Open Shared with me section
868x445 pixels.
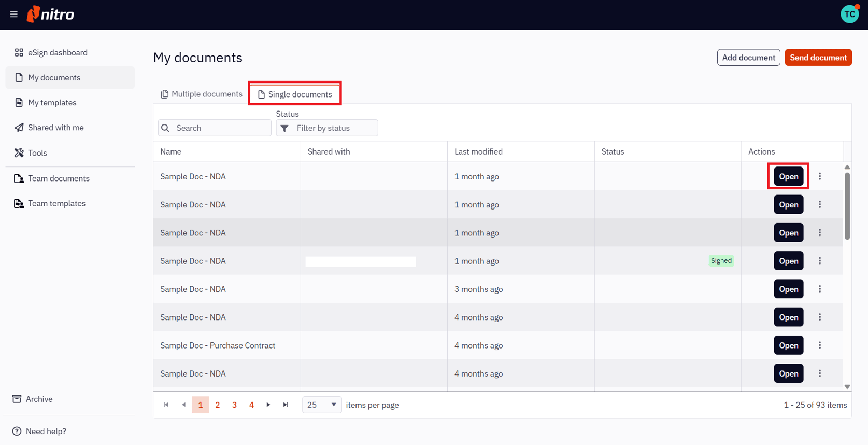click(x=70, y=128)
